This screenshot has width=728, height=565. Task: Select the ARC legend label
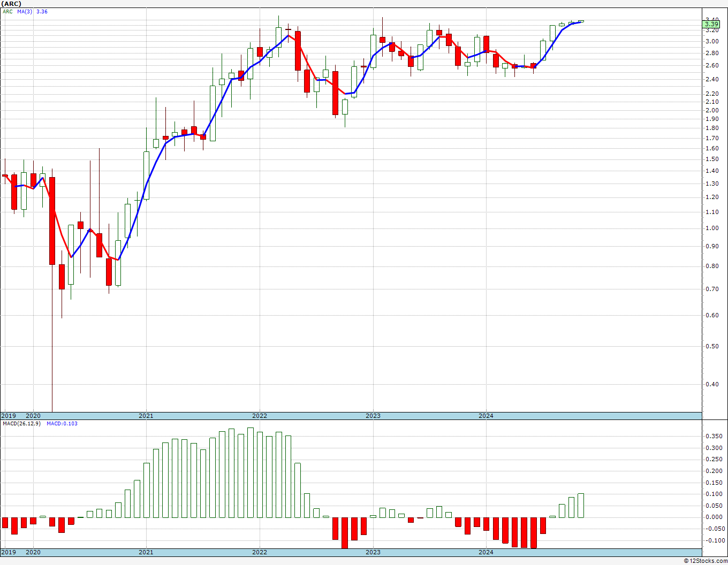[7, 11]
